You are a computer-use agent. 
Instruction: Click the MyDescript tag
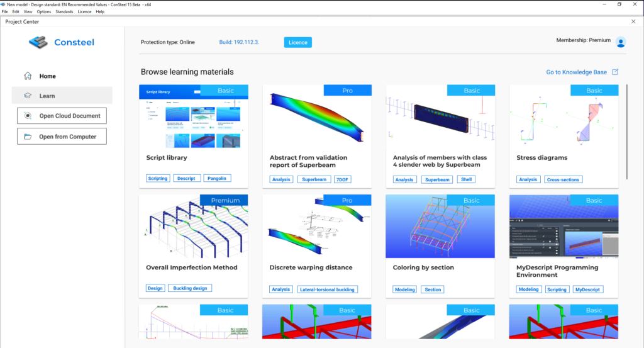pyautogui.click(x=587, y=289)
